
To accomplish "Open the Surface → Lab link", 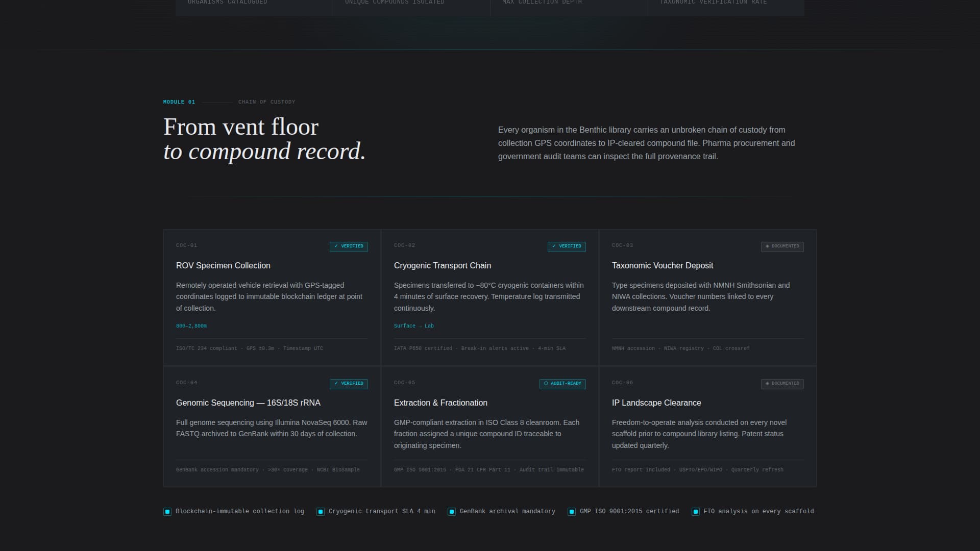I will (x=412, y=326).
